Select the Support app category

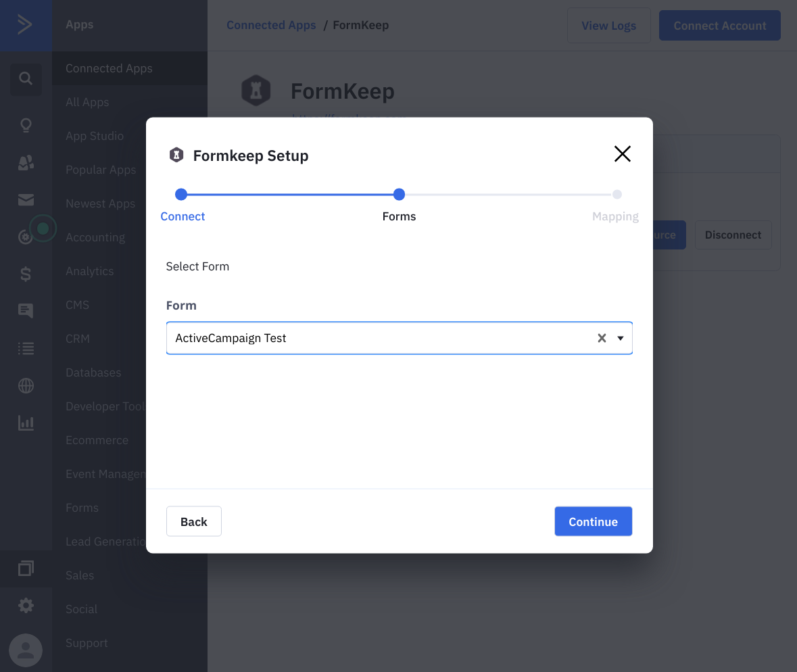[87, 643]
